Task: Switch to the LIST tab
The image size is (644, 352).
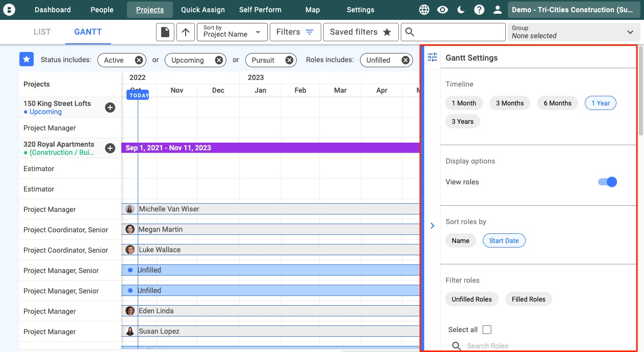Action: pos(42,32)
